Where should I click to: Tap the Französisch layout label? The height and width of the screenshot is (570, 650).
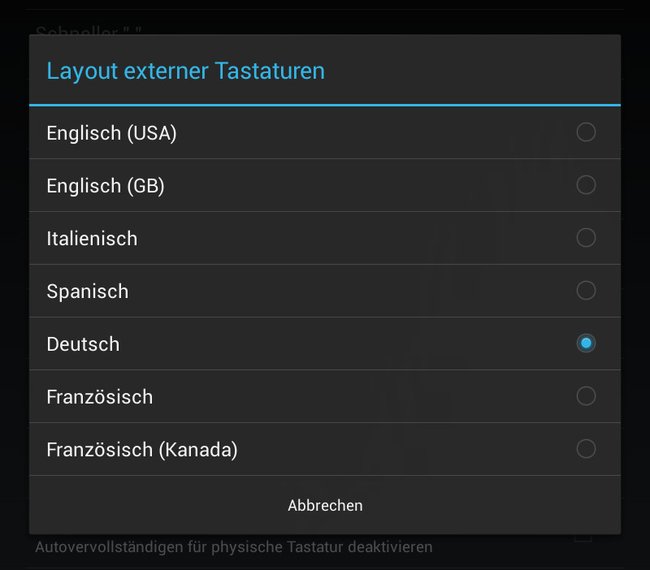point(99,397)
